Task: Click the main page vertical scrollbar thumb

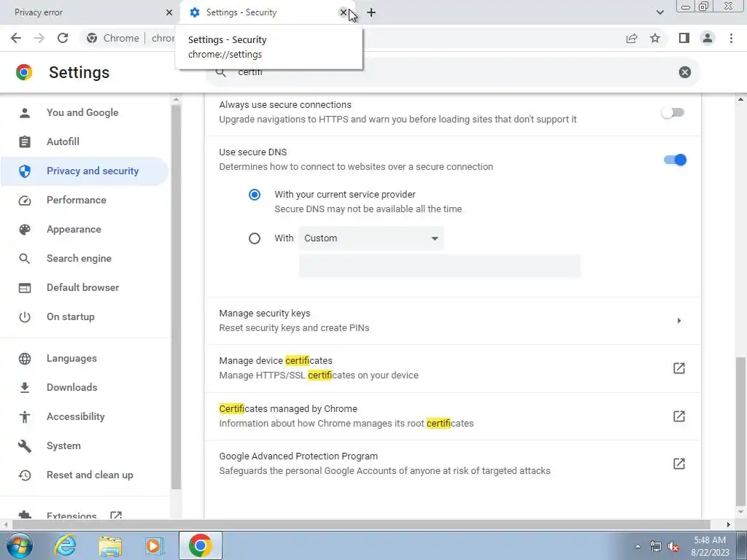Action: (x=740, y=432)
